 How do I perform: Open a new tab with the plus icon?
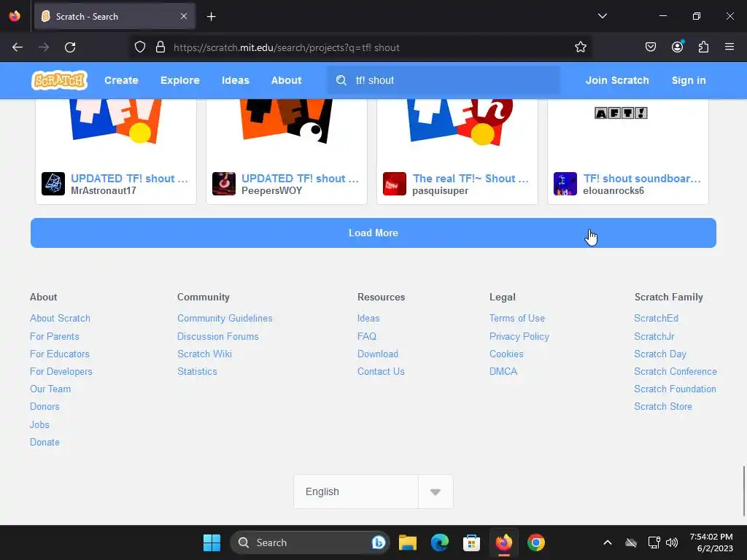click(x=211, y=17)
